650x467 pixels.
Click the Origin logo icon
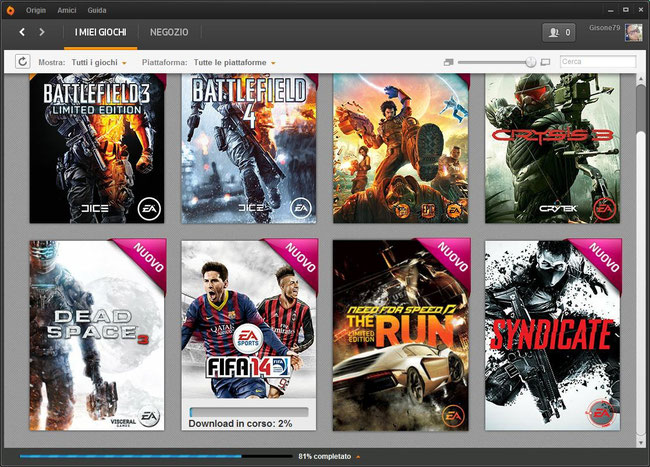click(x=10, y=10)
